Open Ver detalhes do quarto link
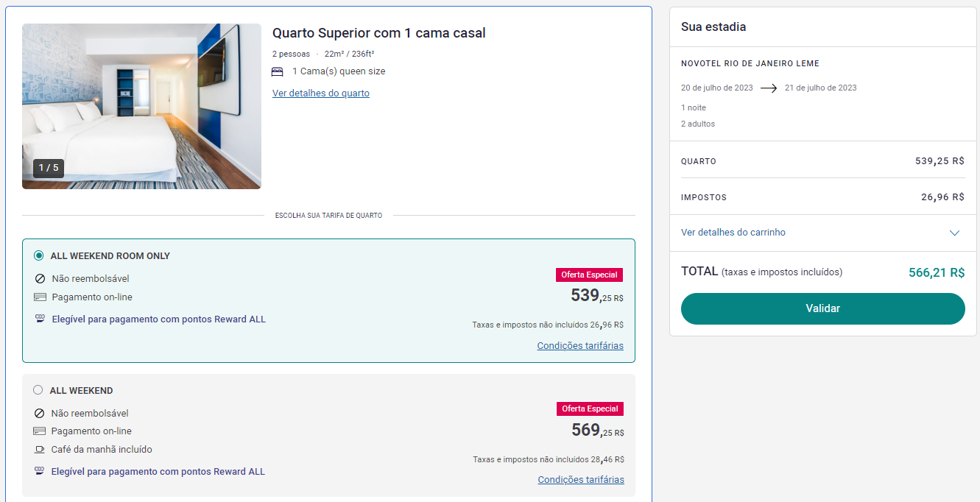The width and height of the screenshot is (980, 502). click(x=321, y=93)
